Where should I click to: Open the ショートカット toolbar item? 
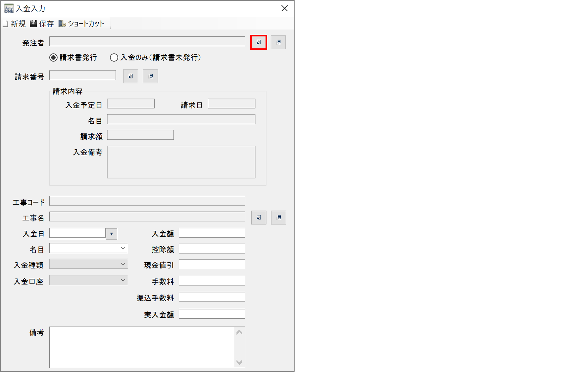(x=81, y=23)
